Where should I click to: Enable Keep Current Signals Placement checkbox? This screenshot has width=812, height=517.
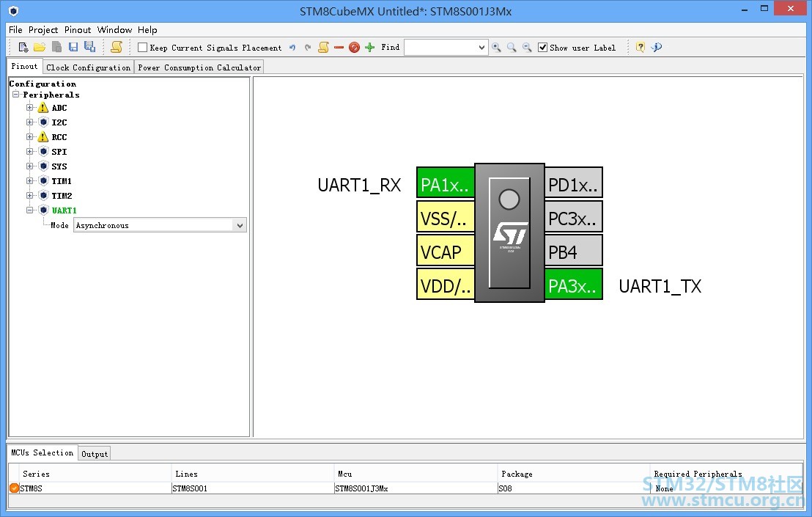click(x=142, y=48)
